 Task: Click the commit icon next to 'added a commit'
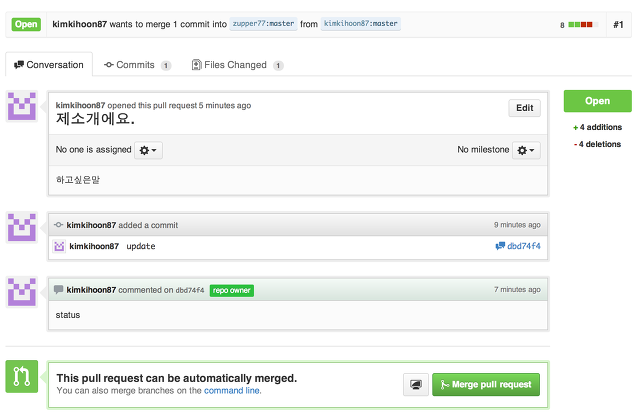click(x=58, y=225)
